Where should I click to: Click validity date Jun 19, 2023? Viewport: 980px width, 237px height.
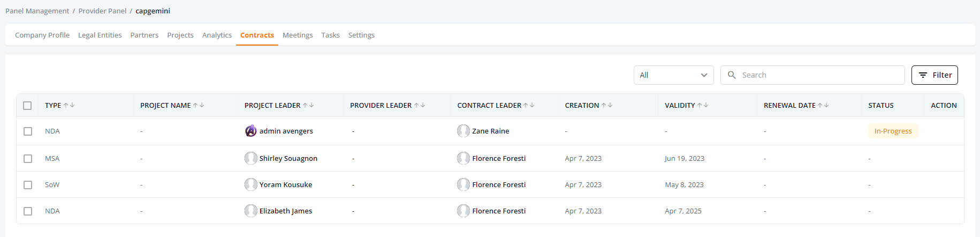point(685,158)
